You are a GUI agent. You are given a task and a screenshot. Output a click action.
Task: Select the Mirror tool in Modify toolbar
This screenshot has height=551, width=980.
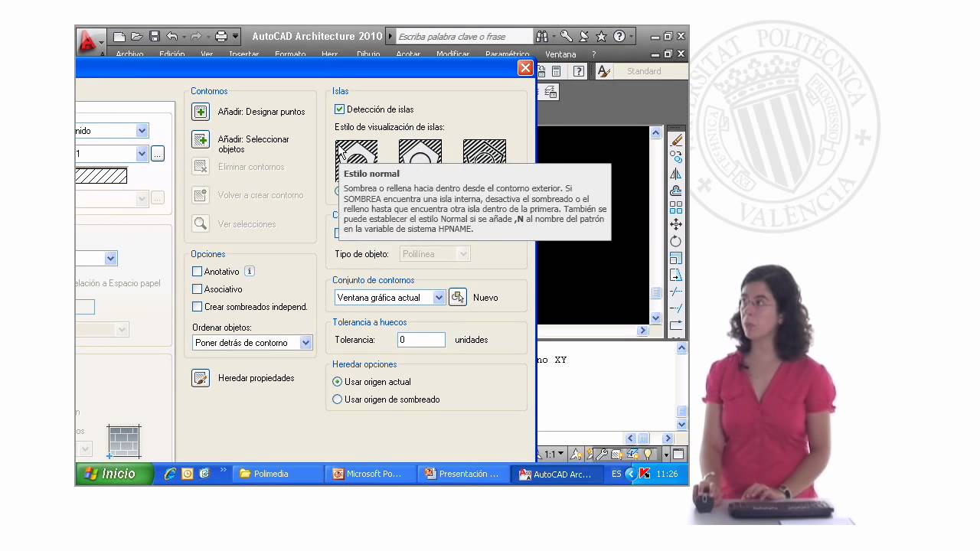coord(676,174)
